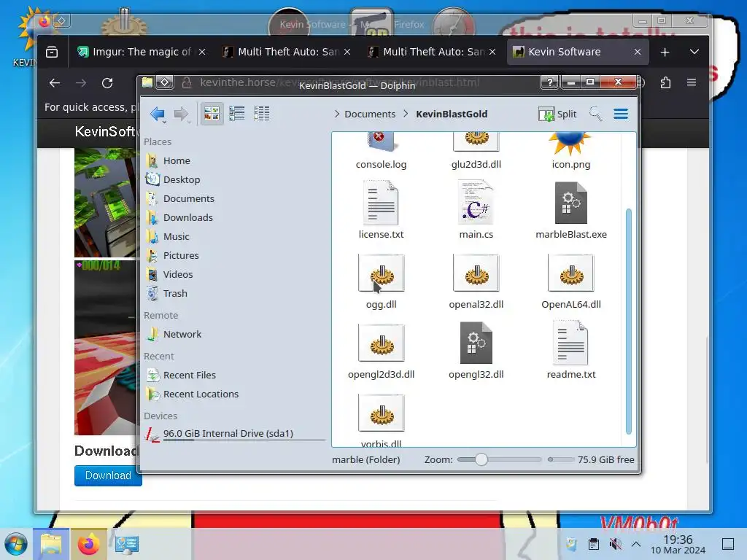The height and width of the screenshot is (560, 747).
Task: Select opengl2d3d.dll file icon
Action: (x=381, y=343)
